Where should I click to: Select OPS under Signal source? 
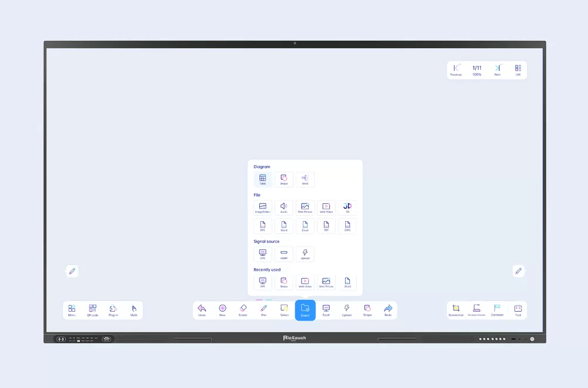tap(262, 254)
